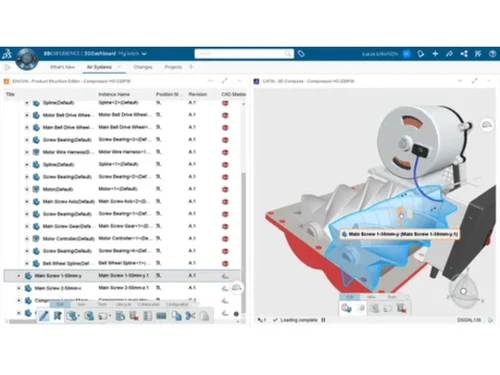Click the Main Screw 1-50mm-y tooltip label in viewer
500x375 pixels.
tap(400, 234)
